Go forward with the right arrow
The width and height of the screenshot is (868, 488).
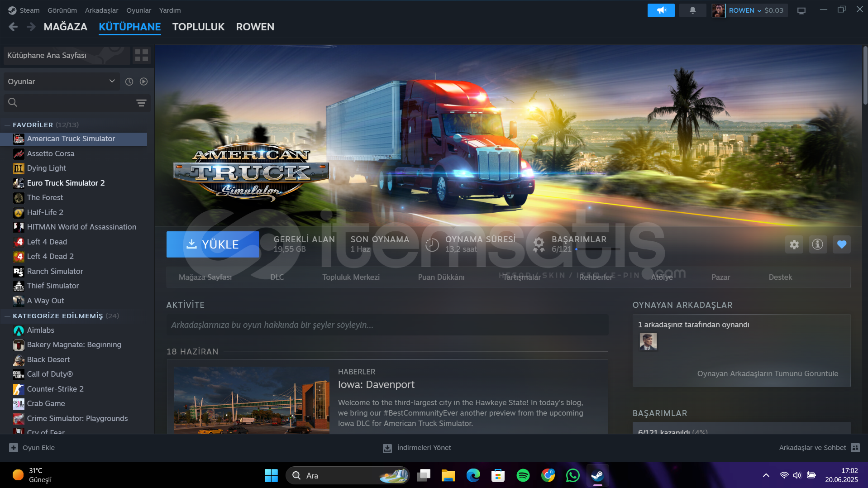[x=31, y=27]
